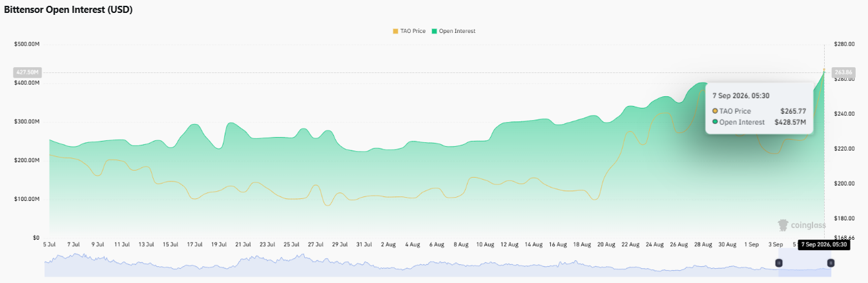The width and height of the screenshot is (868, 283).
Task: Click the $200.00M left axis label
Action: (x=26, y=160)
